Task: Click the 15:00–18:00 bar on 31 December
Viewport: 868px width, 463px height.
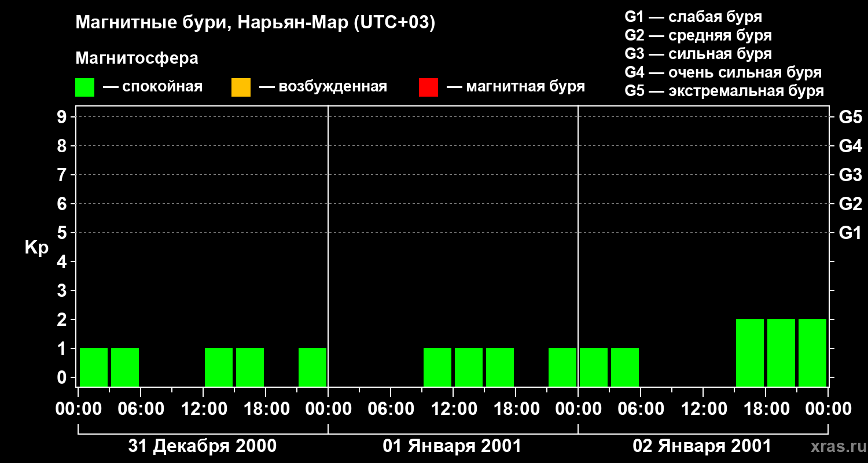Action: tap(250, 367)
